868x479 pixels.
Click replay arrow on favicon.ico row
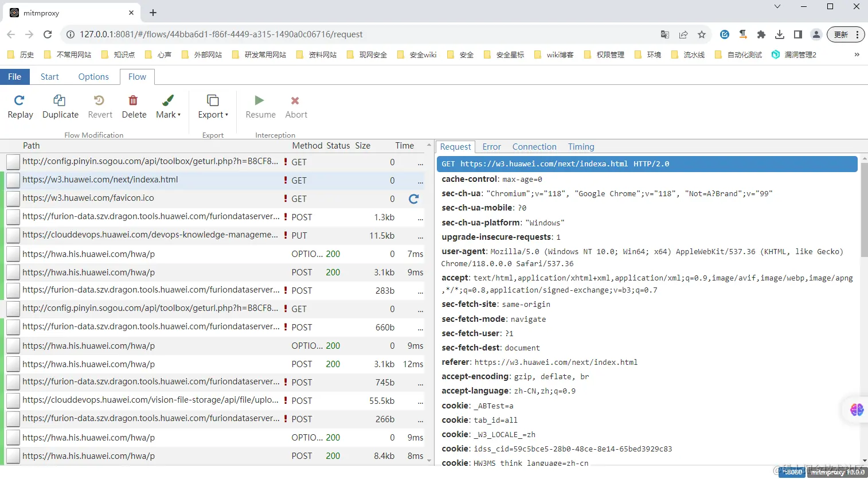pos(413,199)
